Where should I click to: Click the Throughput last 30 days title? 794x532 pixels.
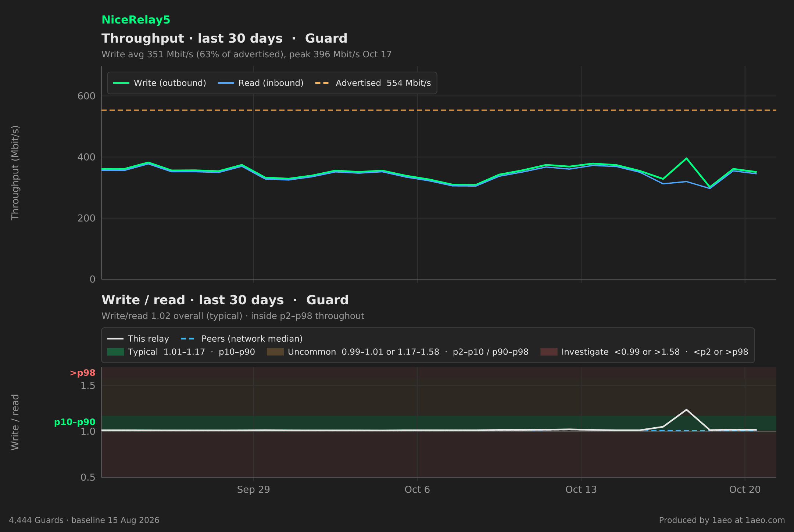click(x=224, y=39)
